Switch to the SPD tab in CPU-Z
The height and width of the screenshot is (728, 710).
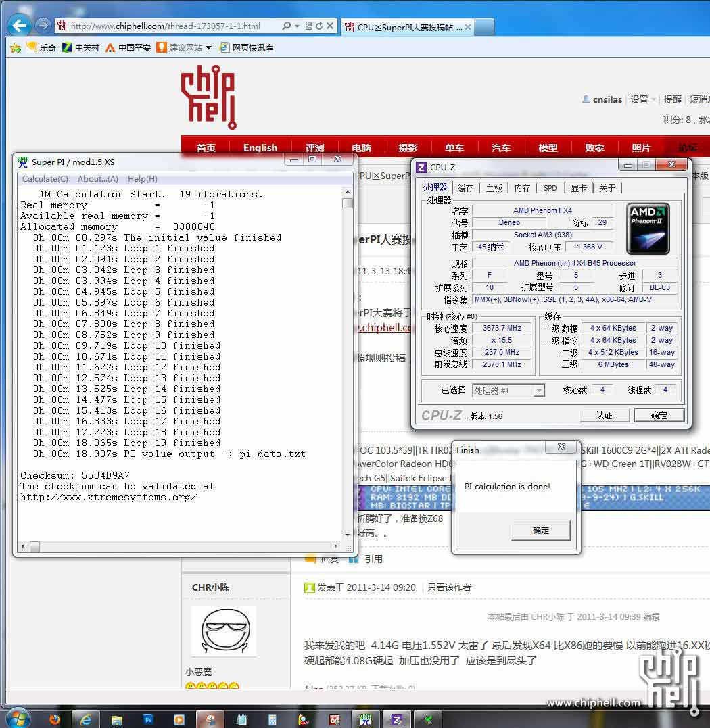pos(550,187)
